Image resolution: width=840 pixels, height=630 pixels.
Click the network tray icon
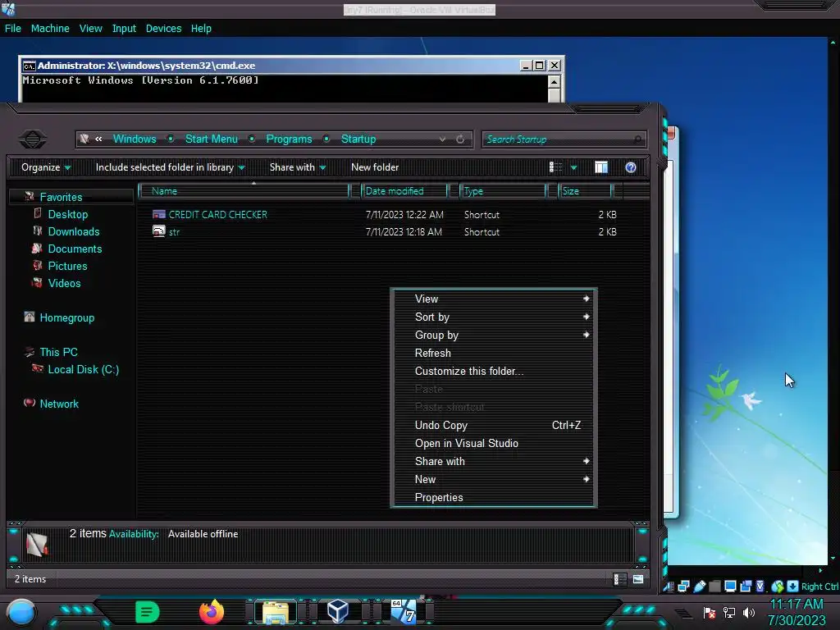pos(729,612)
